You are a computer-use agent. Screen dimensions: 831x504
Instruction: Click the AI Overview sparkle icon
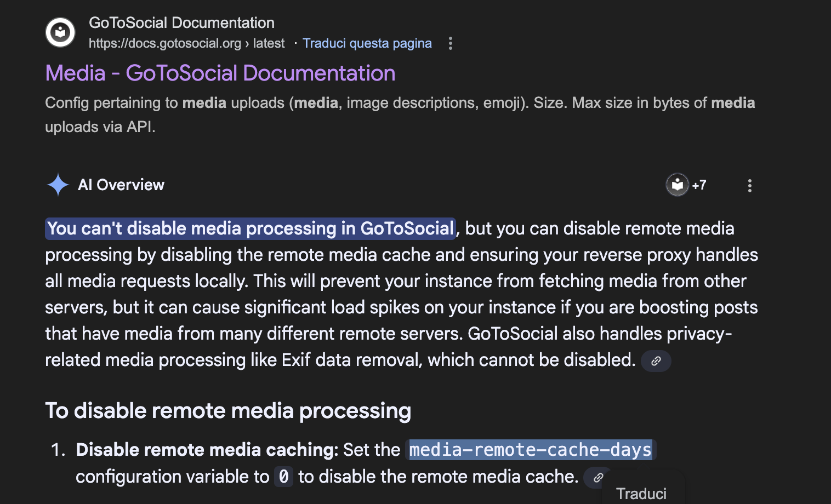click(58, 185)
